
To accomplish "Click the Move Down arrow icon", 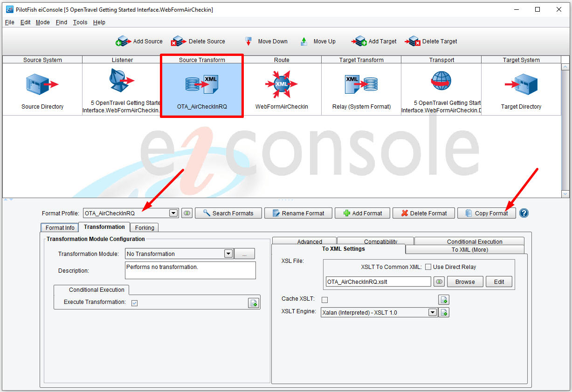I will point(248,41).
